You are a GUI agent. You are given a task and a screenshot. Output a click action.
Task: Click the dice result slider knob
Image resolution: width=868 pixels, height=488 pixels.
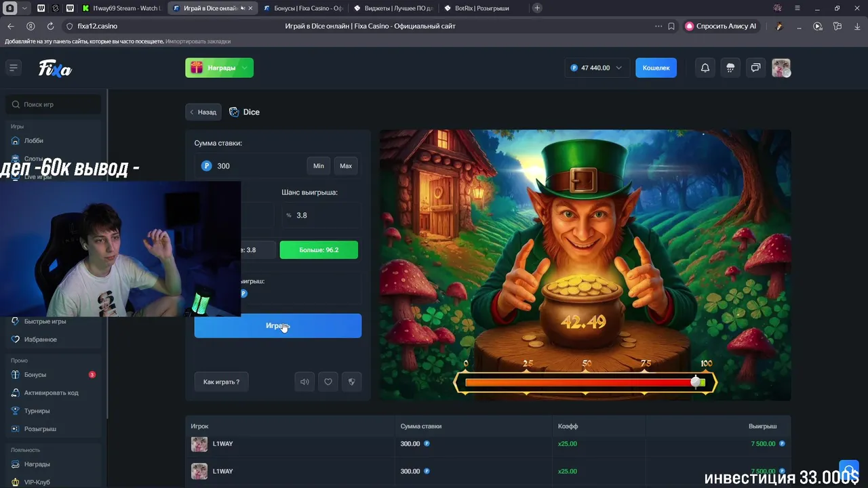click(x=696, y=382)
